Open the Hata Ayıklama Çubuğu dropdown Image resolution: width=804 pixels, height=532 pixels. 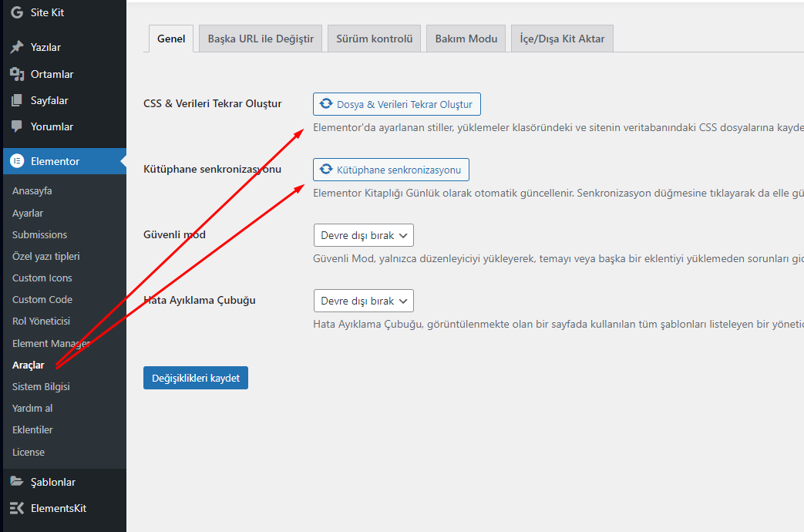(x=364, y=301)
